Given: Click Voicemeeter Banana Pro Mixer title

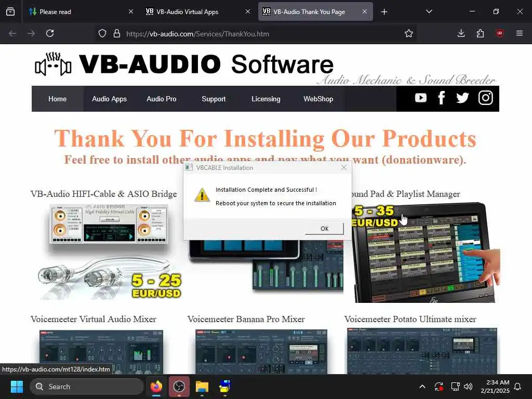Looking at the screenshot, I should (x=246, y=319).
